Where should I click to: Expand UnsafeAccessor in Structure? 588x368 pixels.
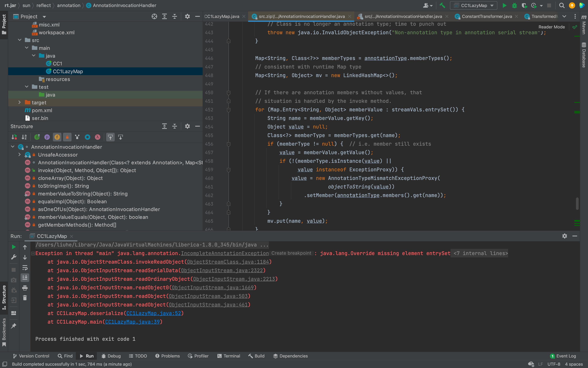pyautogui.click(x=20, y=155)
